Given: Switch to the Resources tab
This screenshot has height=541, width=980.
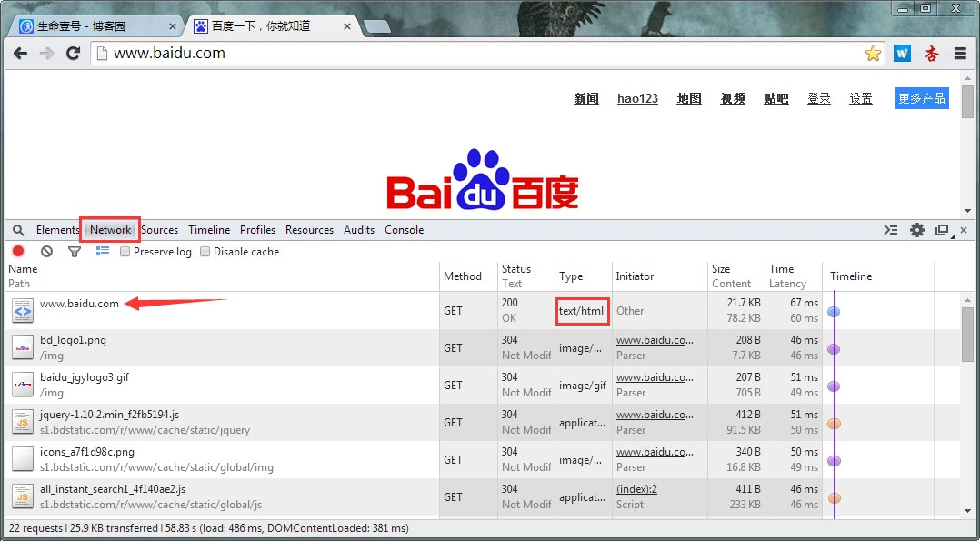Looking at the screenshot, I should (x=309, y=229).
